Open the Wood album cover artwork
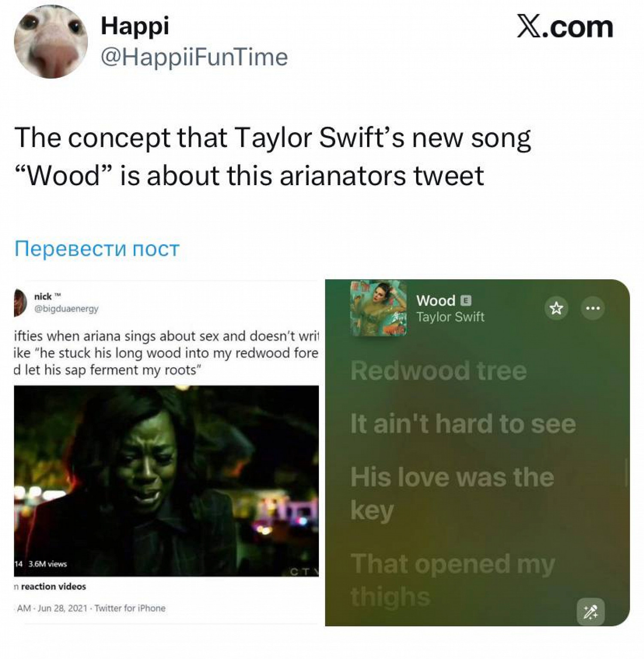 click(378, 308)
